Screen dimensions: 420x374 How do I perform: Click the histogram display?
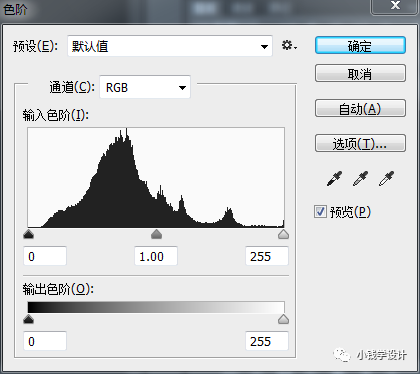click(x=156, y=177)
